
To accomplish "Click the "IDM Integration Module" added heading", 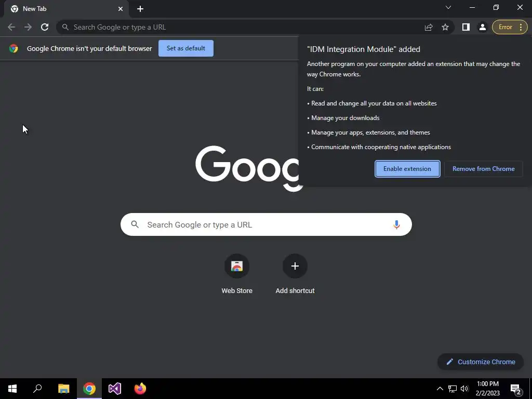I will click(x=363, y=49).
